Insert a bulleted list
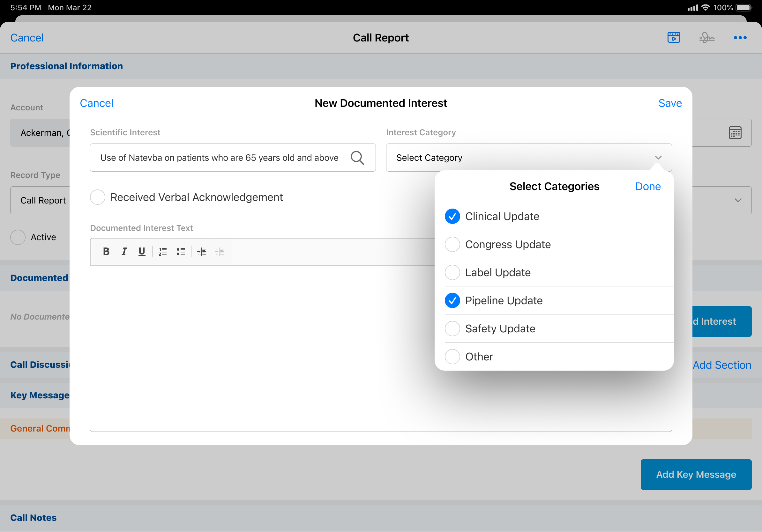 [181, 252]
